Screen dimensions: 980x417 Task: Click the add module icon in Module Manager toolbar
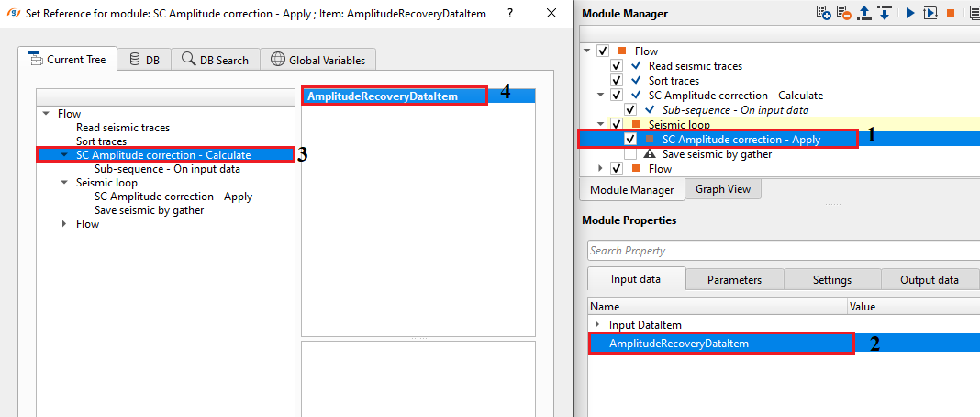pyautogui.click(x=824, y=13)
